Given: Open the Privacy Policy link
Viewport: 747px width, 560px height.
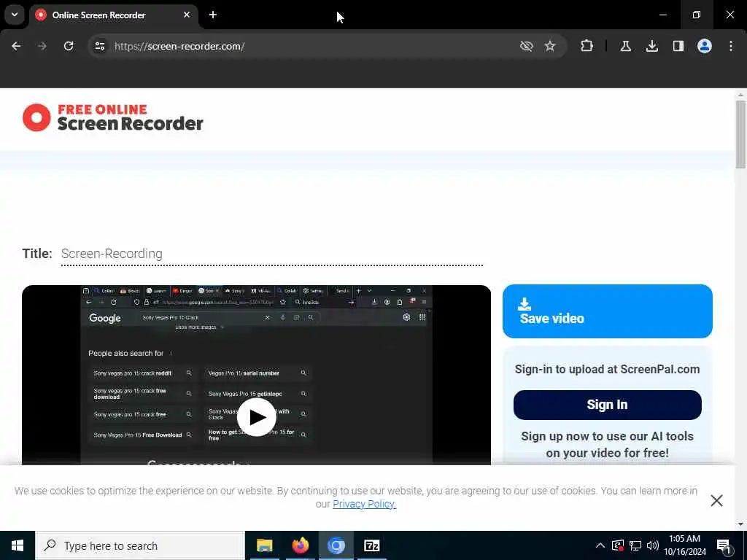Looking at the screenshot, I should [365, 505].
